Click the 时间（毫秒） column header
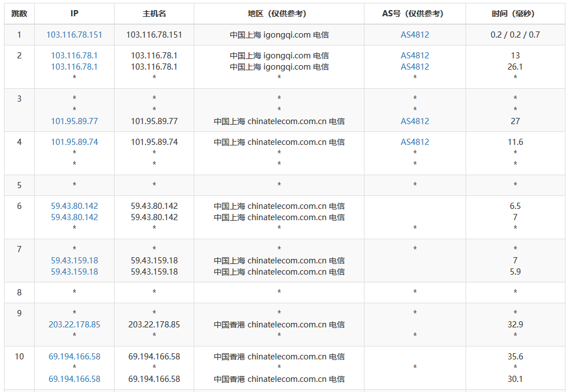Screen dimensions: 570x392 515,13
